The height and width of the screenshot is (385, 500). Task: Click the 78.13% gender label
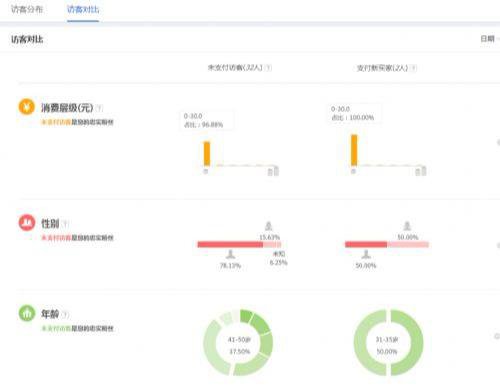pos(230,265)
